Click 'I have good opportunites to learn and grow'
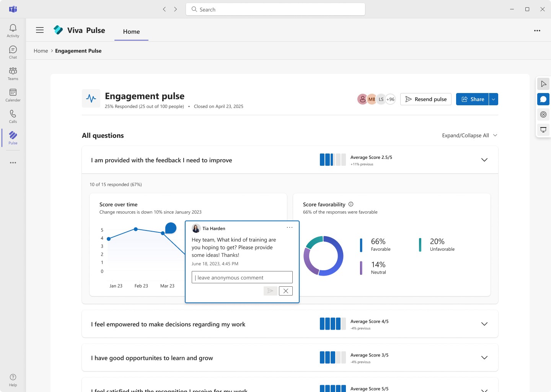Viewport: 551px width, 392px height. (152, 358)
